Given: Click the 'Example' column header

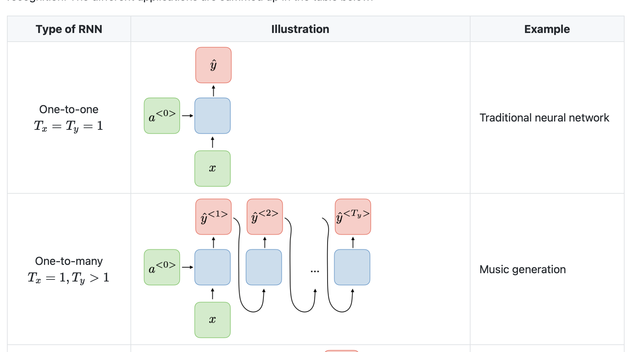Looking at the screenshot, I should click(x=547, y=29).
